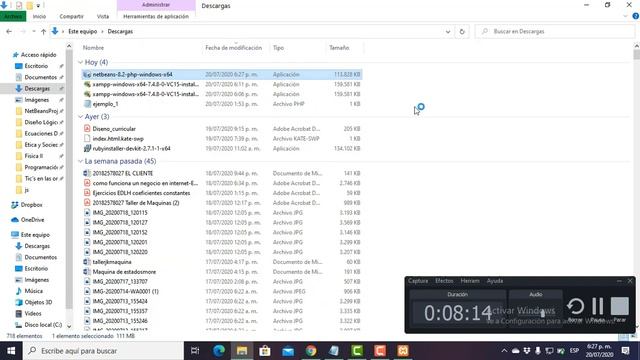Collapse La semana pasada (45) group
640x360 pixels.
coord(80,161)
